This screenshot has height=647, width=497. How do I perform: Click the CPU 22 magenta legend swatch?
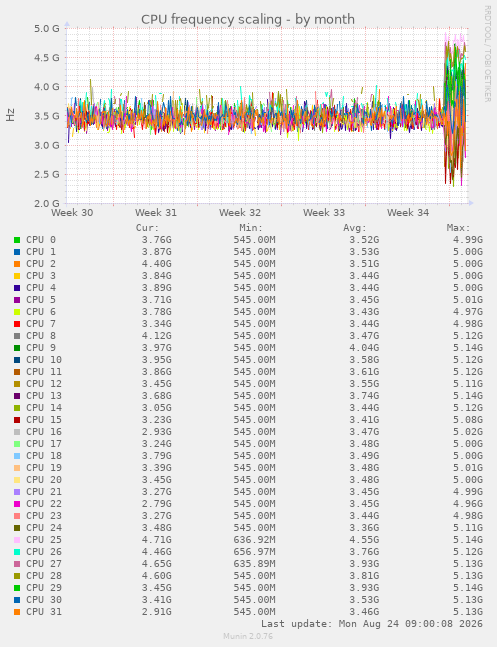click(x=17, y=504)
